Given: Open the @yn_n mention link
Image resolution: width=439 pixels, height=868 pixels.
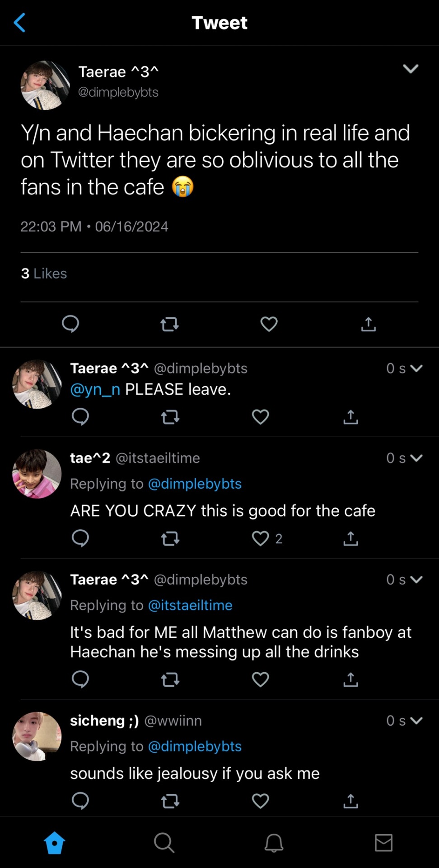Looking at the screenshot, I should (x=95, y=389).
